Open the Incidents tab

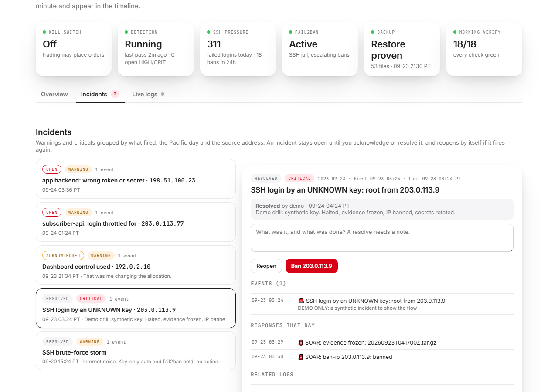click(100, 94)
